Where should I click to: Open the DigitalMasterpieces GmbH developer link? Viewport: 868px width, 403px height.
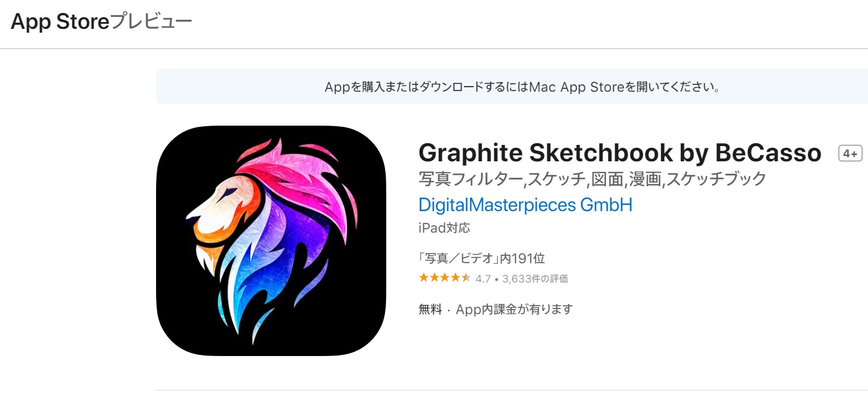pos(525,204)
